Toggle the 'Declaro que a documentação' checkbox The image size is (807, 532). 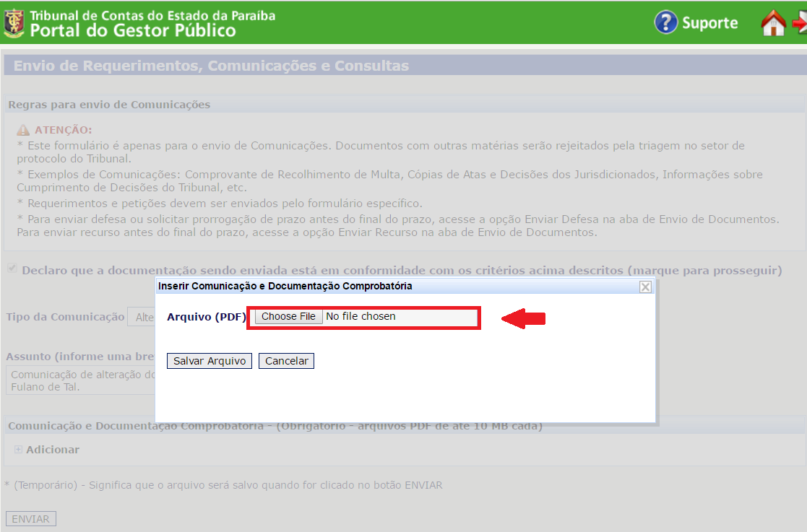point(12,269)
